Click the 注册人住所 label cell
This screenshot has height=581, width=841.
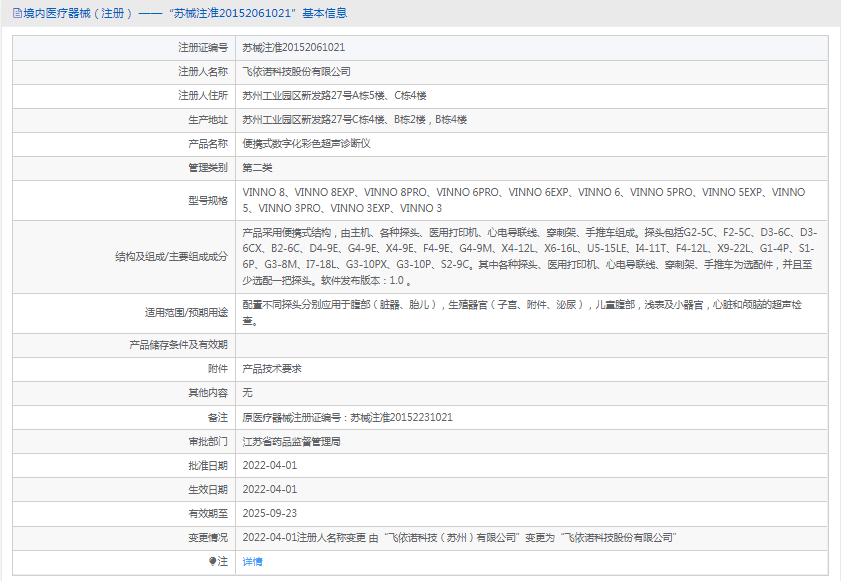tap(124, 96)
